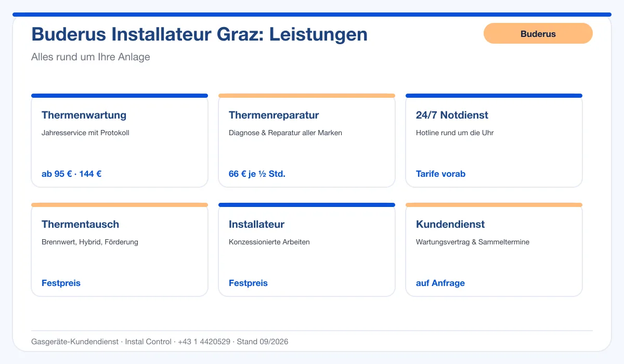624x364 pixels.
Task: Click the 'auf Anfrage' link
Action: click(x=440, y=283)
